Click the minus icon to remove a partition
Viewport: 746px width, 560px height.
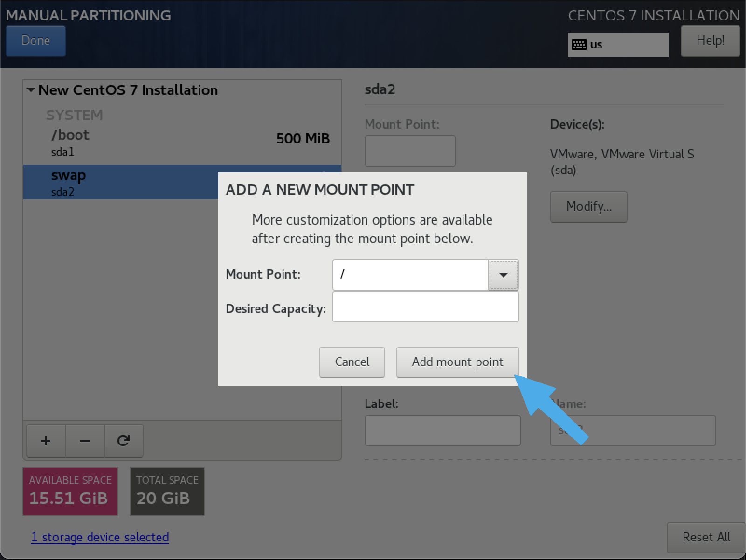click(85, 441)
